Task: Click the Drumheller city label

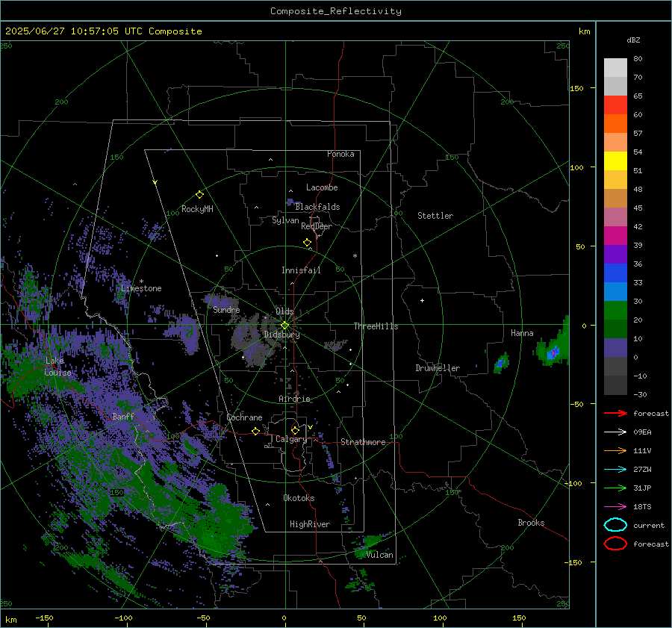Action: point(438,368)
